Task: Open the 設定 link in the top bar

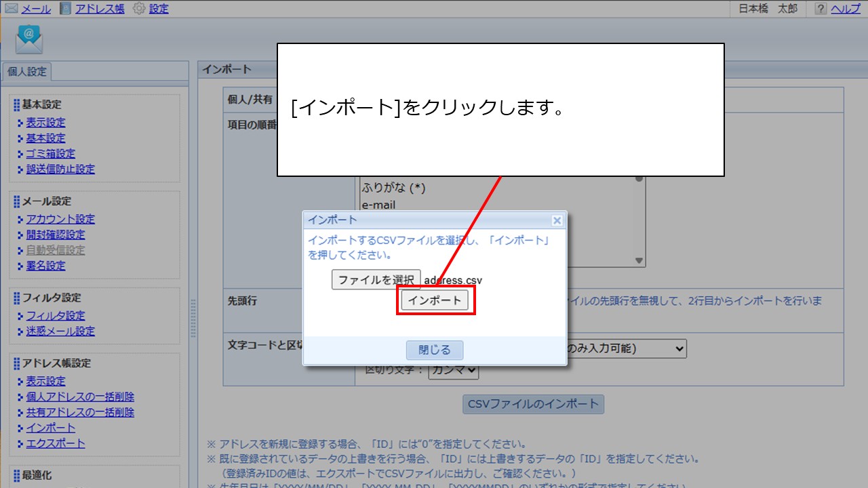Action: point(159,9)
